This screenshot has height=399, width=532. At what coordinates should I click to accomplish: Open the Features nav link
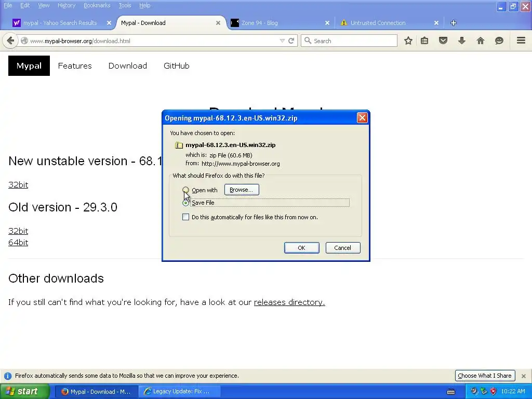(x=75, y=66)
